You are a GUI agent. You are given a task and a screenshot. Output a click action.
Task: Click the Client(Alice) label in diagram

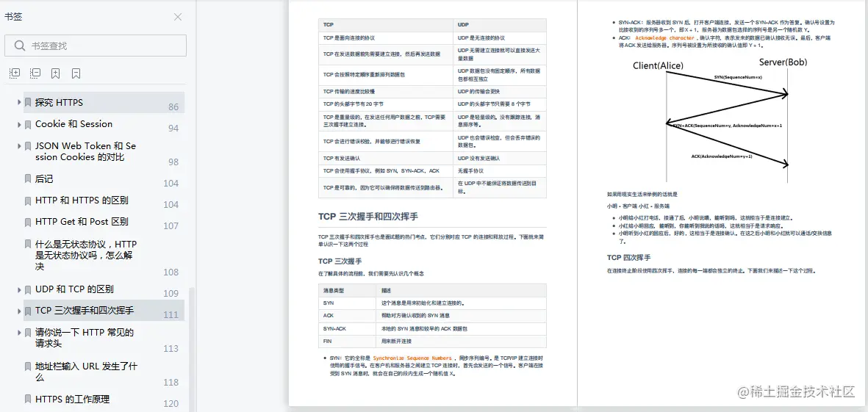point(658,66)
